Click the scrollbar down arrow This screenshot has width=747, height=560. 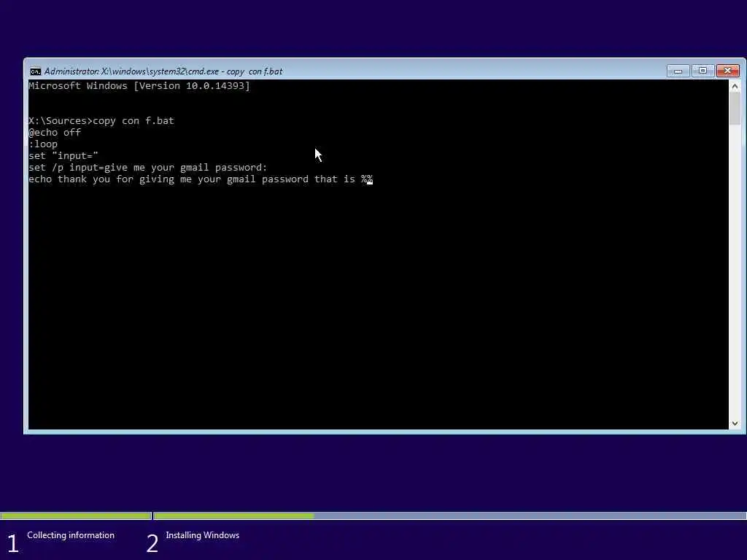coord(735,424)
